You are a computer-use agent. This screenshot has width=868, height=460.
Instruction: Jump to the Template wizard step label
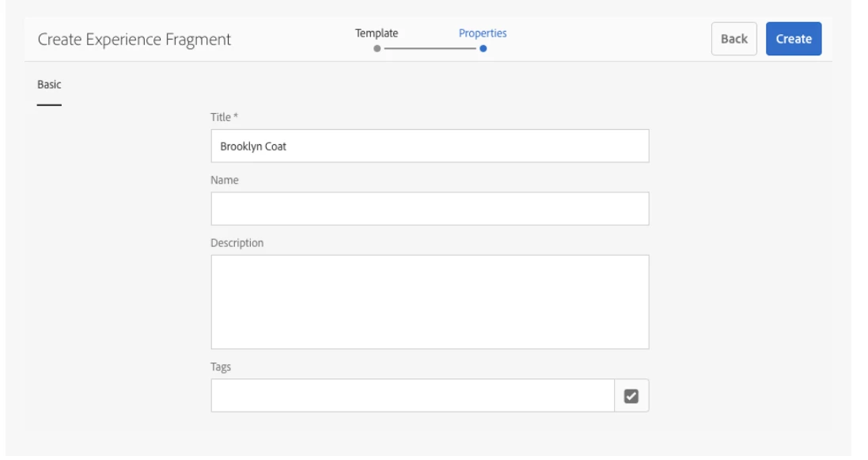377,33
